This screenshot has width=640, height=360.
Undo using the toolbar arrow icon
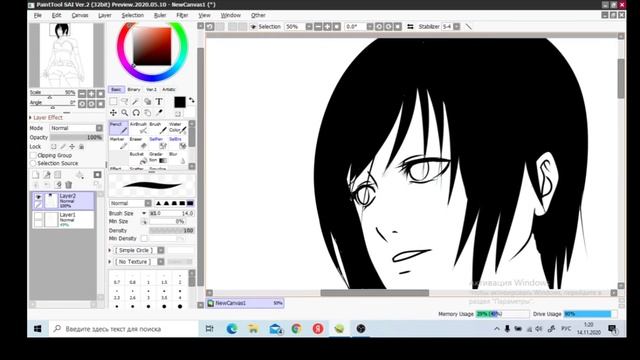(210, 27)
